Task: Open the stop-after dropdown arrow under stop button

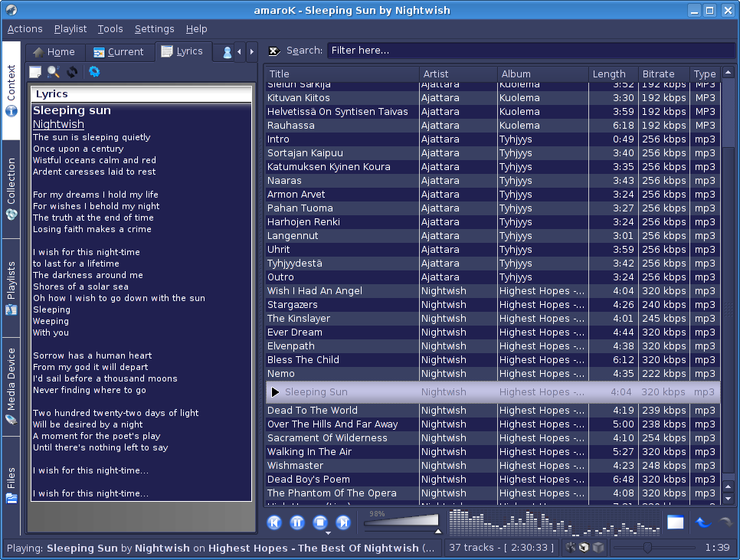Action: coord(328,532)
